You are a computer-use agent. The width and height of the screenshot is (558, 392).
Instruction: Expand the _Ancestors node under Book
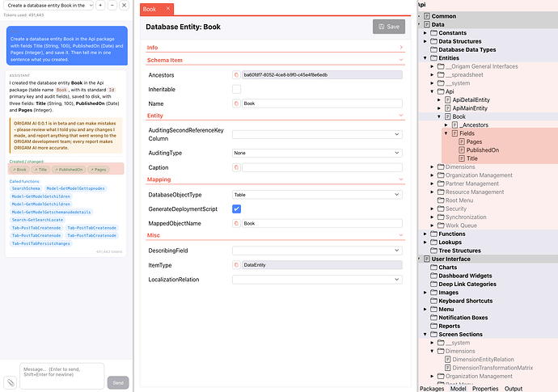coord(446,124)
